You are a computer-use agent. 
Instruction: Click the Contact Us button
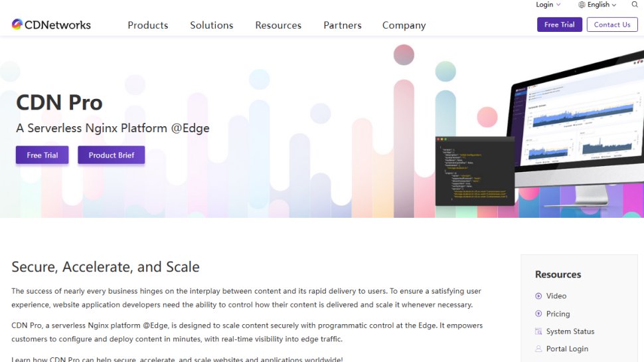point(612,25)
